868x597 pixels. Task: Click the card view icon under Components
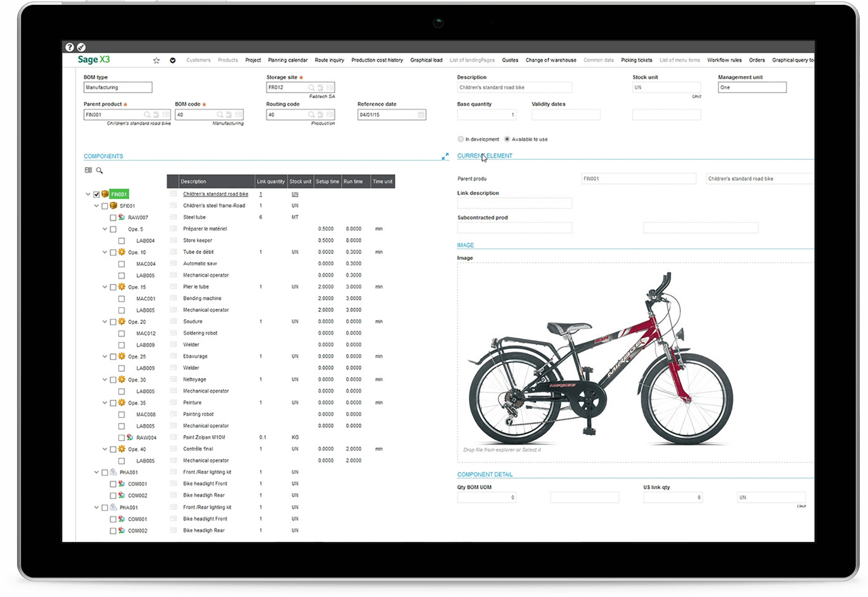88,170
